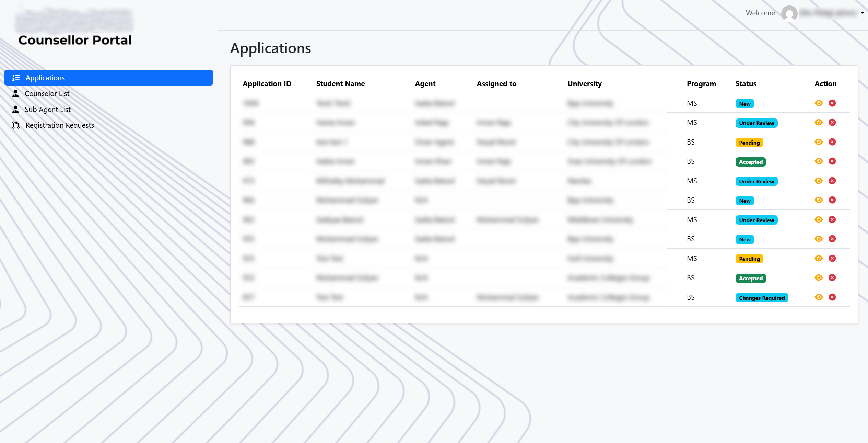Image resolution: width=868 pixels, height=443 pixels.
Task: Delete the first BS Pending application
Action: click(x=832, y=142)
